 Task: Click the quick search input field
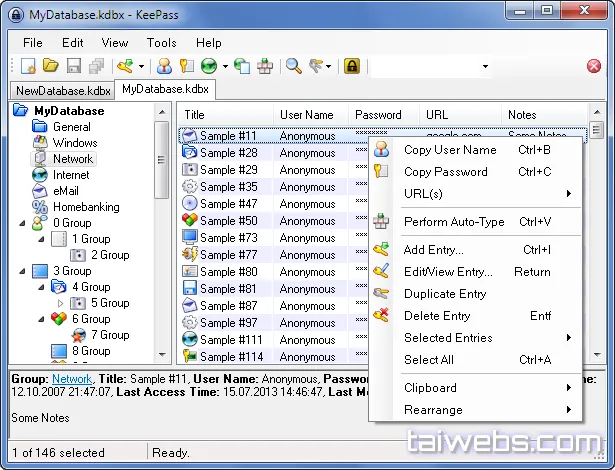(x=425, y=66)
